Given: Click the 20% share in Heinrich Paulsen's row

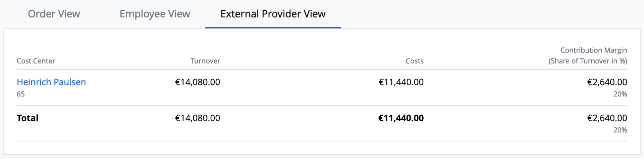Looking at the screenshot, I should coord(620,94).
